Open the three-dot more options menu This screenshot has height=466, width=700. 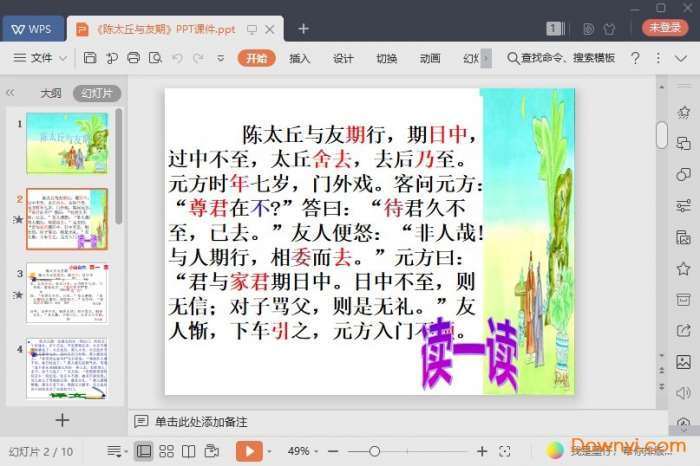point(658,58)
